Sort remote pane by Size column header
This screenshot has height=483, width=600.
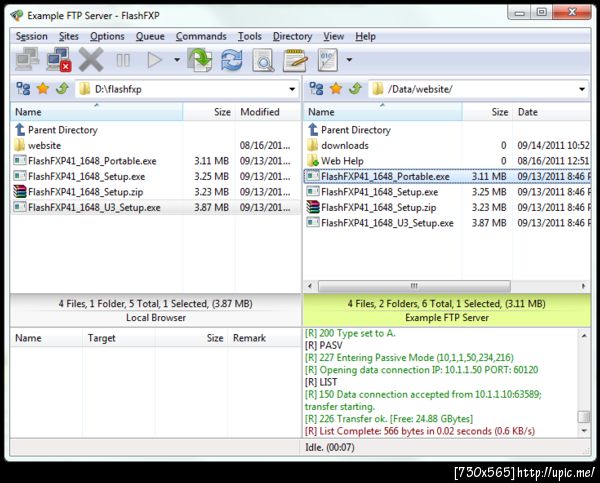[x=488, y=112]
